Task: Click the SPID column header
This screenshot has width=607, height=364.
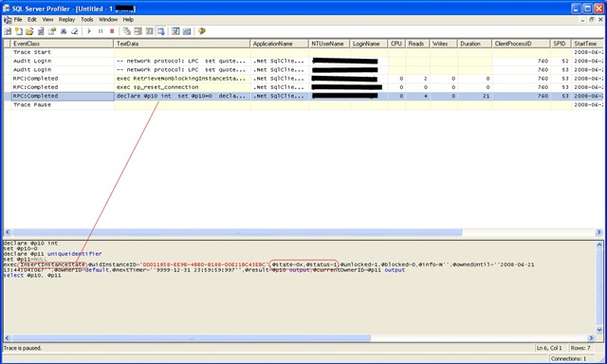Action: [x=561, y=44]
